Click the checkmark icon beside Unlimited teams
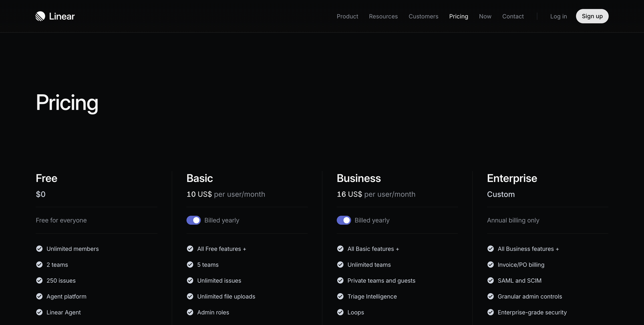Image resolution: width=644 pixels, height=325 pixels. coord(340,265)
